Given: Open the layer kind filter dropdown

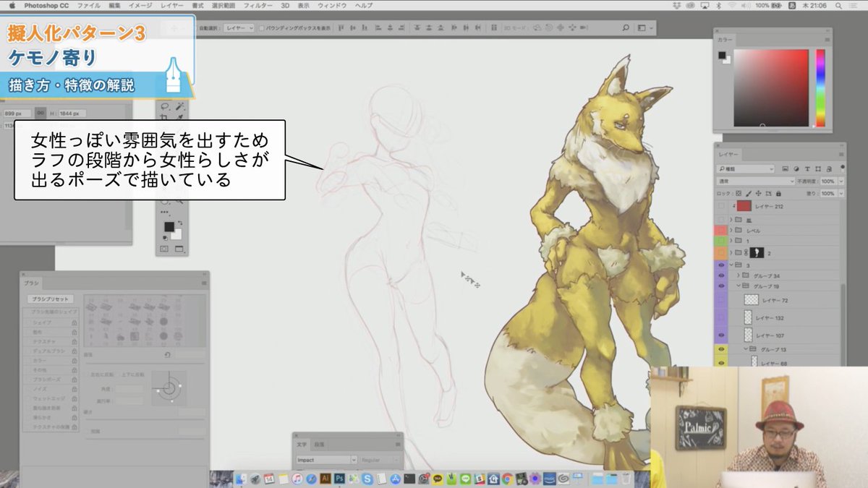Looking at the screenshot, I should tap(746, 169).
